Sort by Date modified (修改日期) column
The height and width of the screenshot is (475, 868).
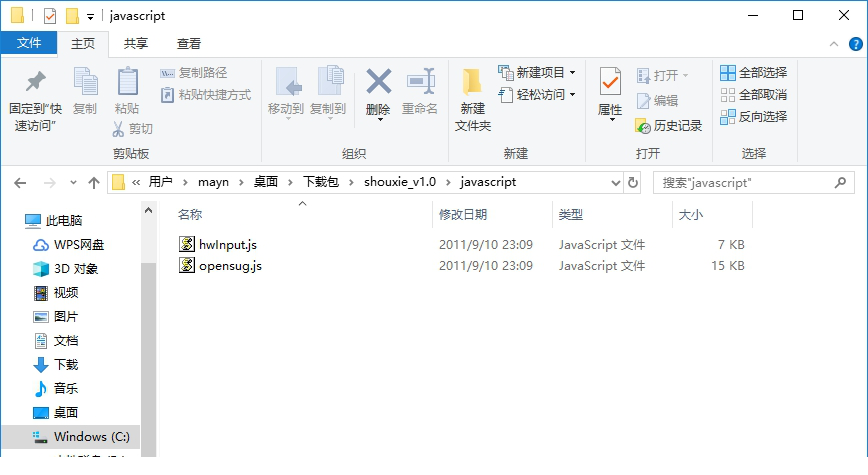[463, 215]
